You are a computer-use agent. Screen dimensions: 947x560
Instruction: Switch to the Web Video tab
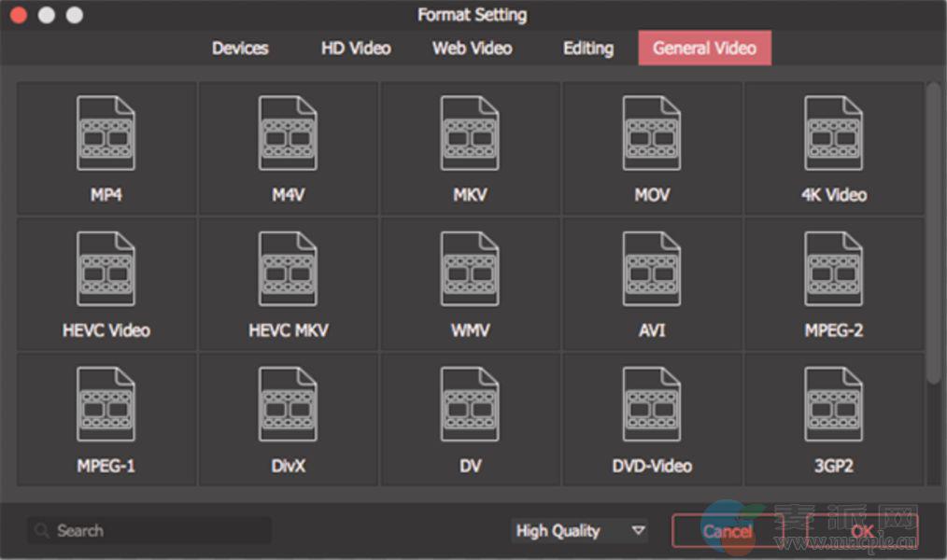pos(472,49)
